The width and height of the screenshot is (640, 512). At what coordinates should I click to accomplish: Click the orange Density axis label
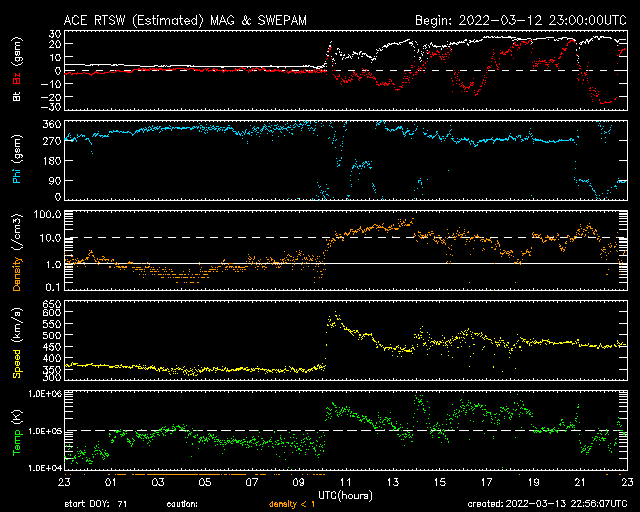pyautogui.click(x=16, y=250)
